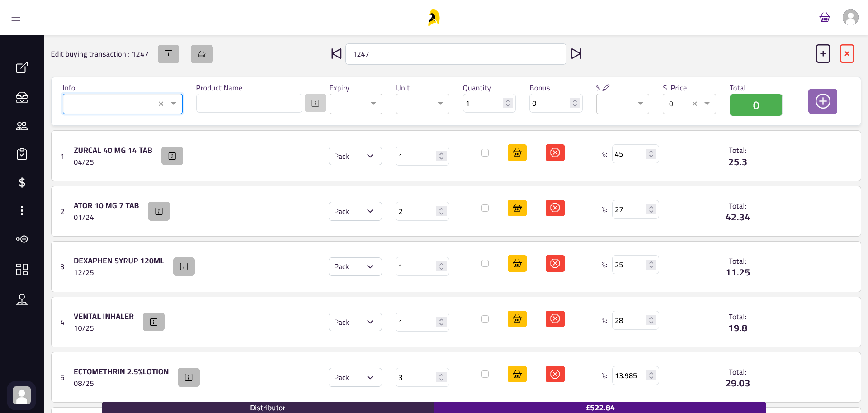
Task: Click the purple add item button
Action: (823, 101)
